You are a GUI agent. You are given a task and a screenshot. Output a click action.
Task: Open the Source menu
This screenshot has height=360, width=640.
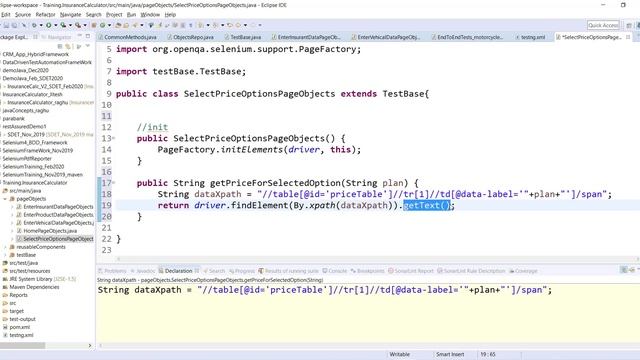23,15
